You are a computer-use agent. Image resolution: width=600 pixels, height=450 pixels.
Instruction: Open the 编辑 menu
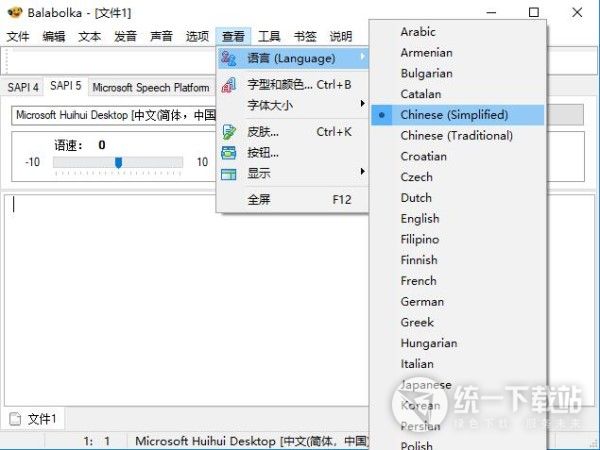click(54, 36)
